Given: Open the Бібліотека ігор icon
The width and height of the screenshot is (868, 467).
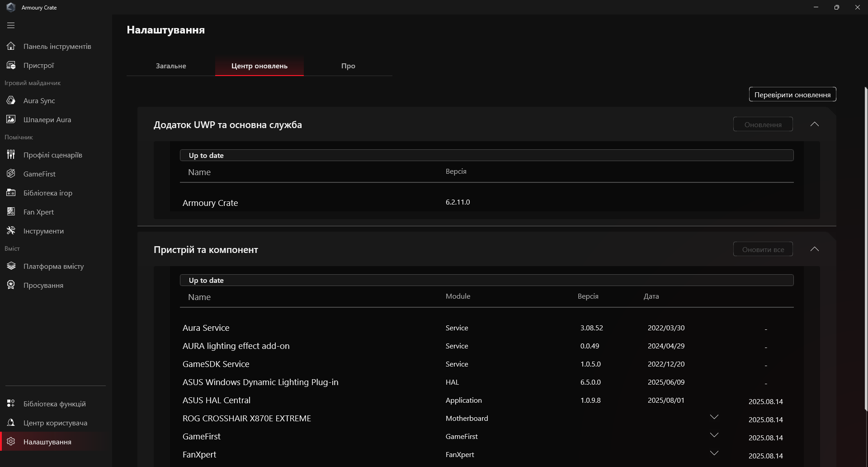Looking at the screenshot, I should click(11, 193).
